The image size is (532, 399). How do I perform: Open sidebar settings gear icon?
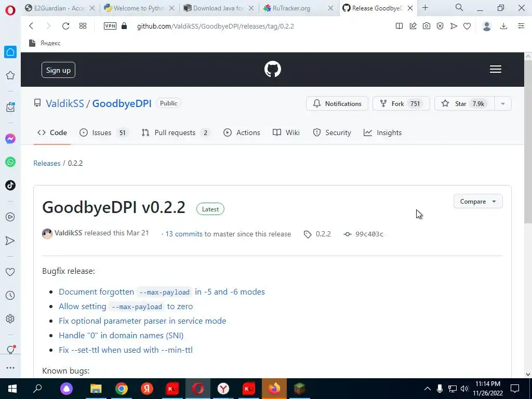tap(10, 318)
